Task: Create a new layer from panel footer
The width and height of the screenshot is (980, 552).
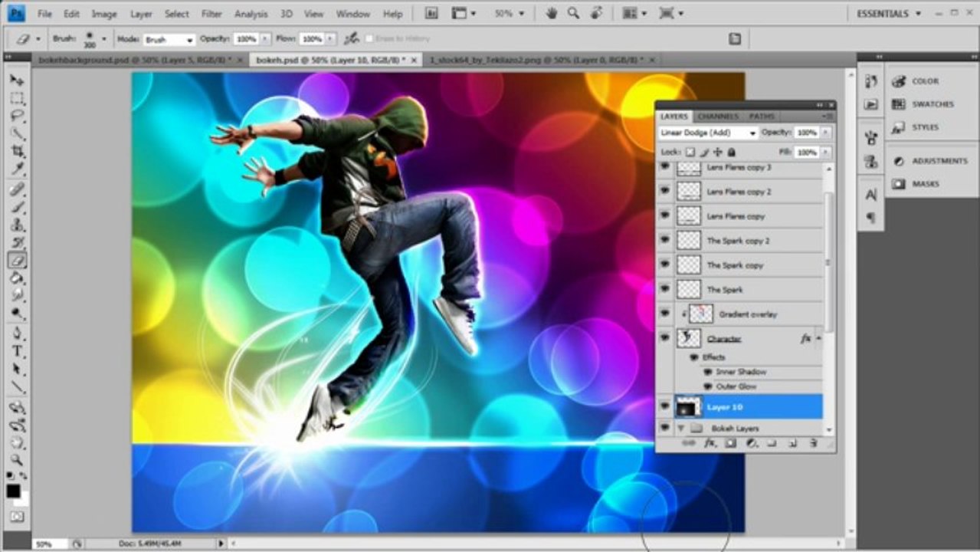Action: 793,444
